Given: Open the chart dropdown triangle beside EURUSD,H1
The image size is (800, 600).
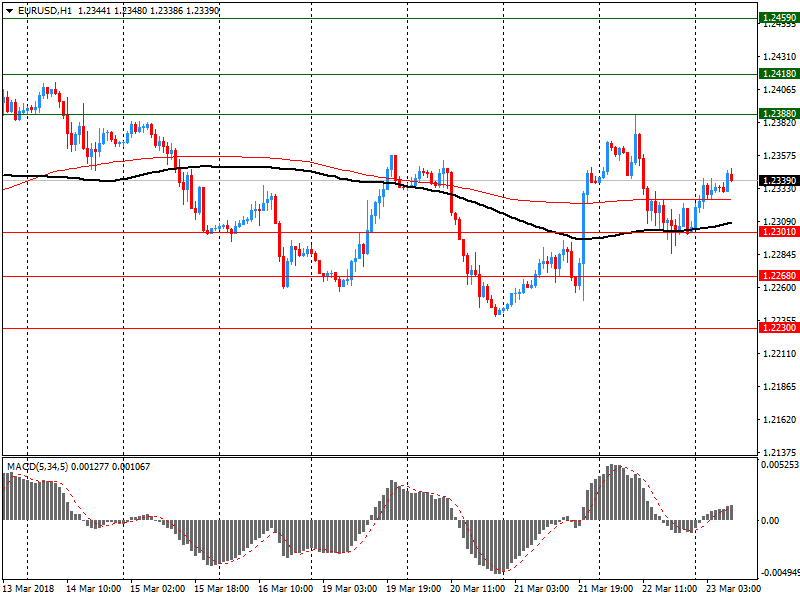Looking at the screenshot, I should (9, 10).
